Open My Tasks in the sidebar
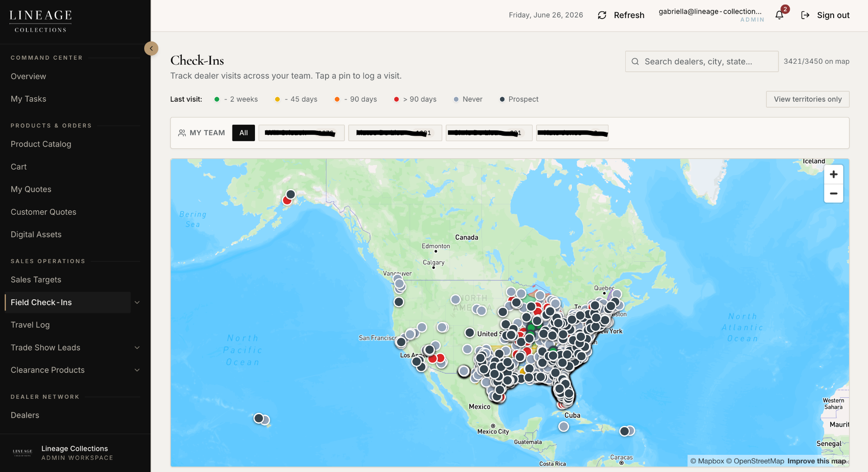The width and height of the screenshot is (868, 472). point(28,99)
